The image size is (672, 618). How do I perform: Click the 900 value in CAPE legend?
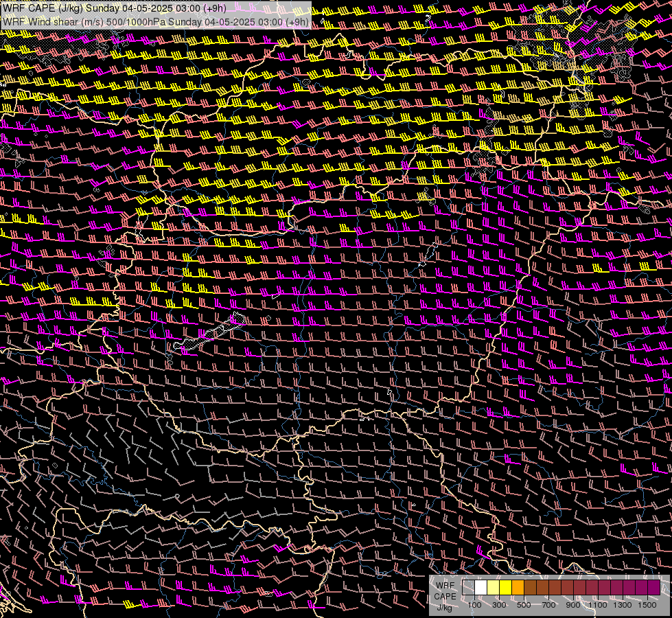click(573, 605)
